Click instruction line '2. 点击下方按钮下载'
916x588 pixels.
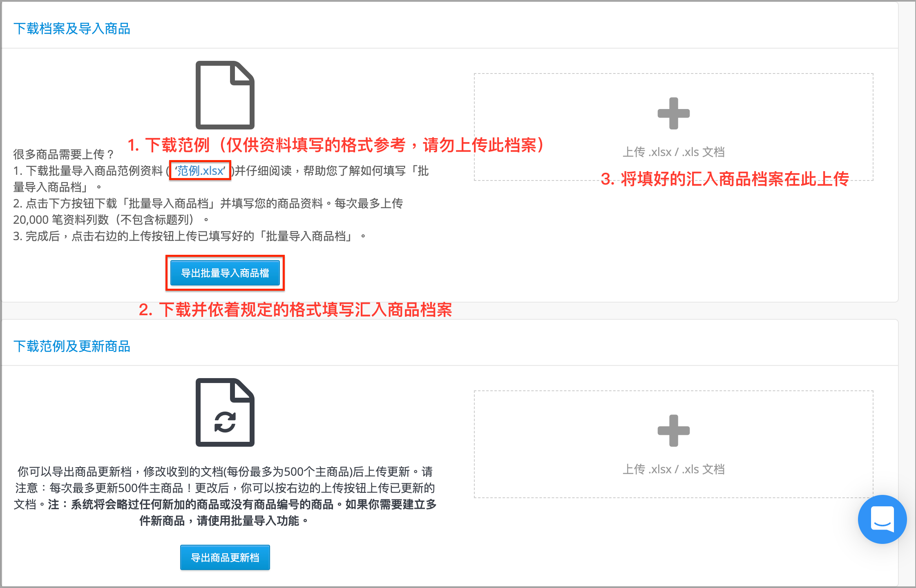point(208,203)
